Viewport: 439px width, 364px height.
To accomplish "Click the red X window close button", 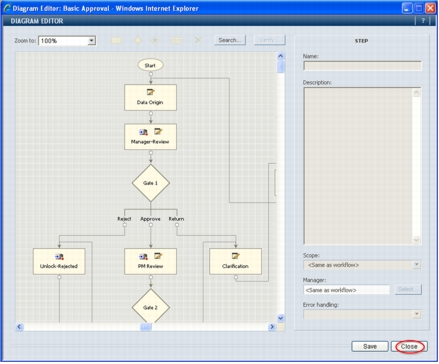I will click(x=430, y=8).
